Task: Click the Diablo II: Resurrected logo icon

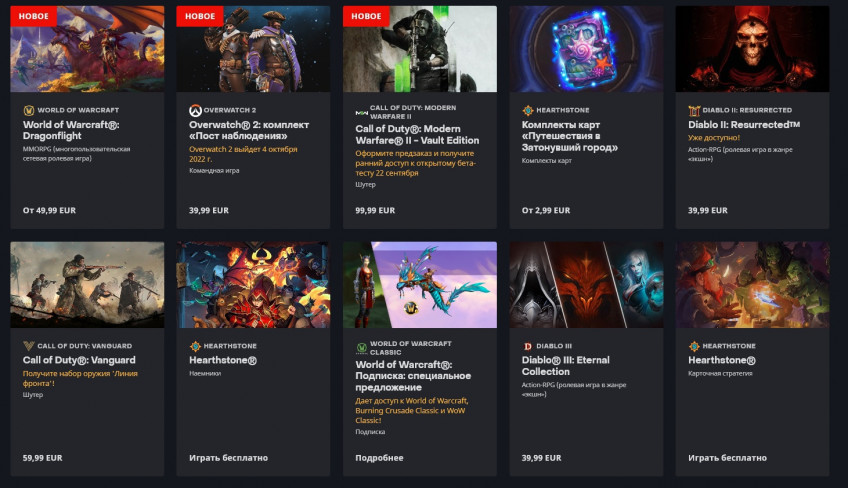Action: (694, 110)
